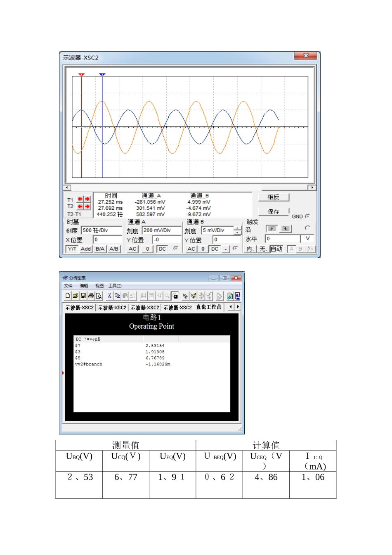Click the 无. trigger button
The width and height of the screenshot is (392, 555).
(263, 249)
